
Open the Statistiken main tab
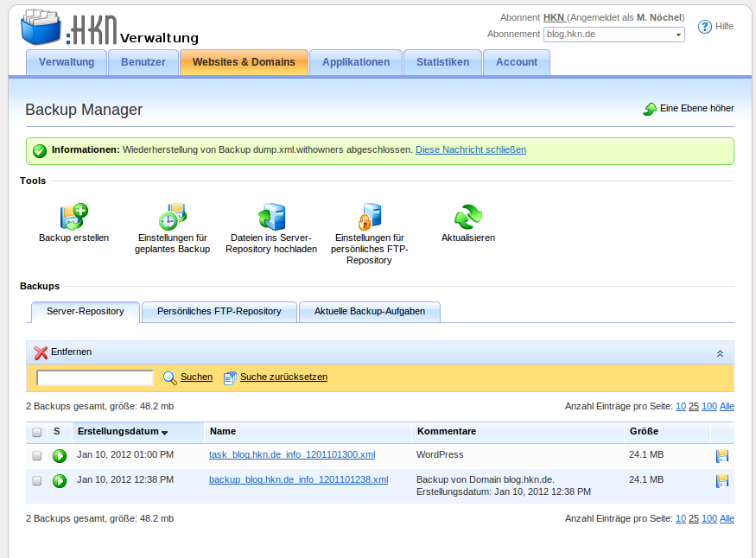pyautogui.click(x=442, y=62)
